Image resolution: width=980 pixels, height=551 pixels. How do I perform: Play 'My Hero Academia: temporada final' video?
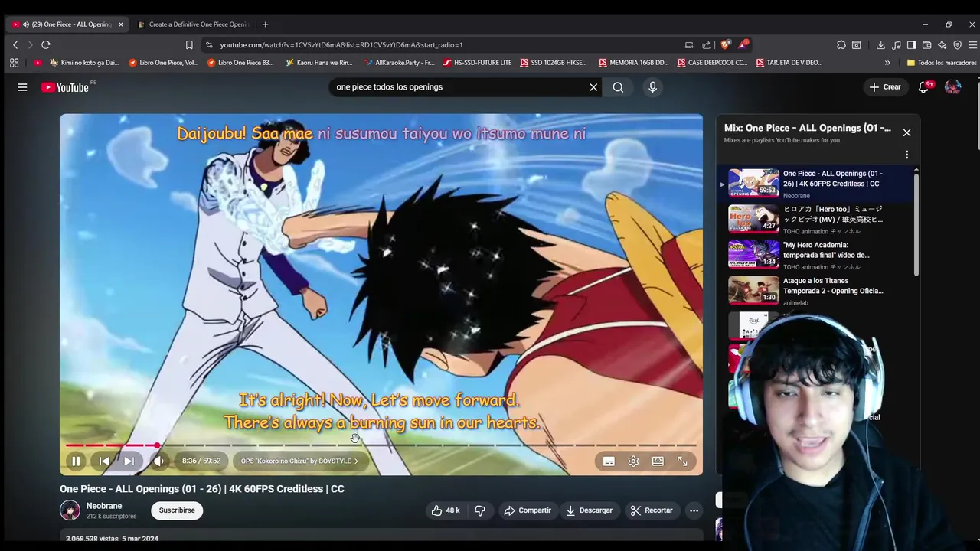click(x=816, y=256)
